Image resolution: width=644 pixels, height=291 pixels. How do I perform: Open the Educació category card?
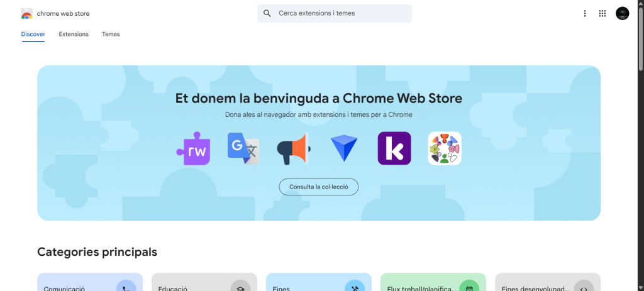coord(204,283)
